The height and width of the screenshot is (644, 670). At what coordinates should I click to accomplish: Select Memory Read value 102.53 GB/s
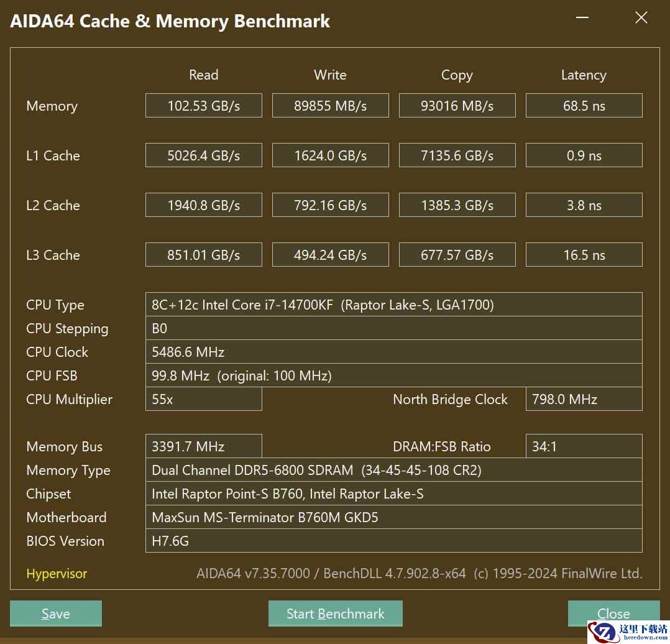click(x=204, y=106)
